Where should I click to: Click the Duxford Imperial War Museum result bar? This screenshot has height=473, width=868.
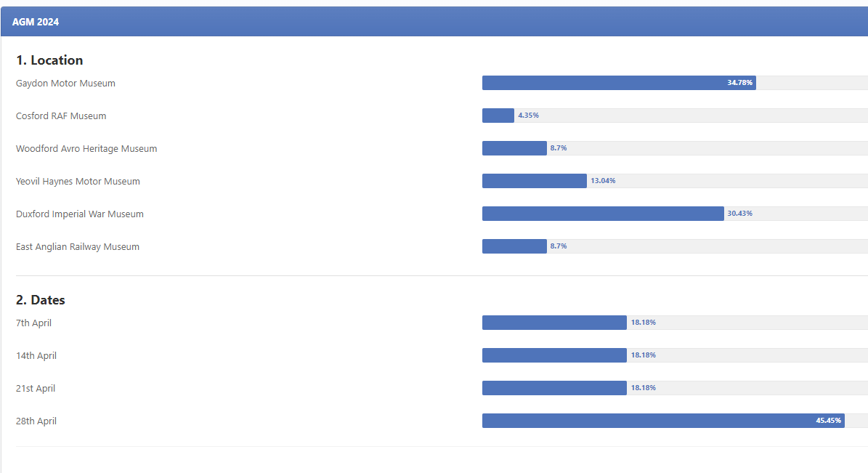tap(603, 214)
